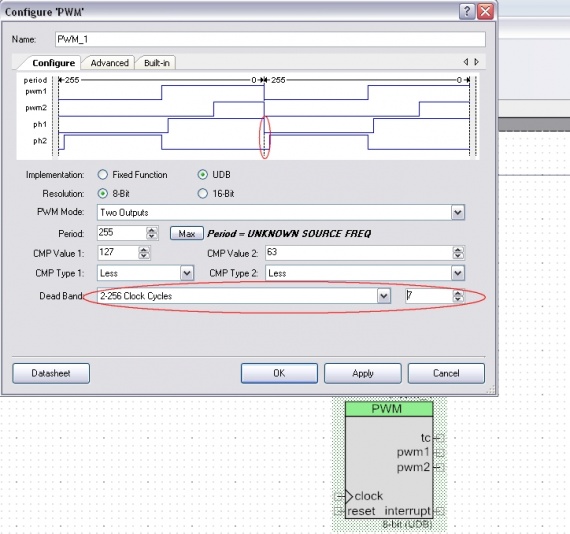
Task: Click the left tab scroll arrow
Action: [466, 62]
